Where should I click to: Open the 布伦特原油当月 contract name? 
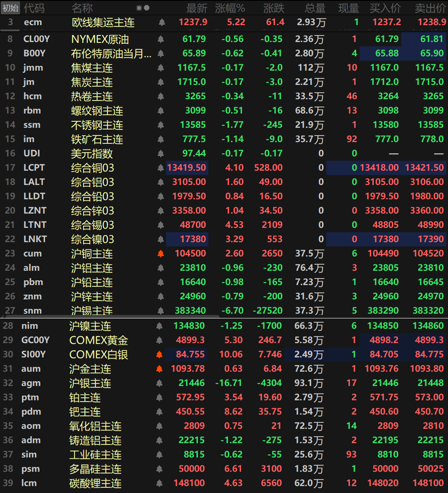click(x=111, y=54)
